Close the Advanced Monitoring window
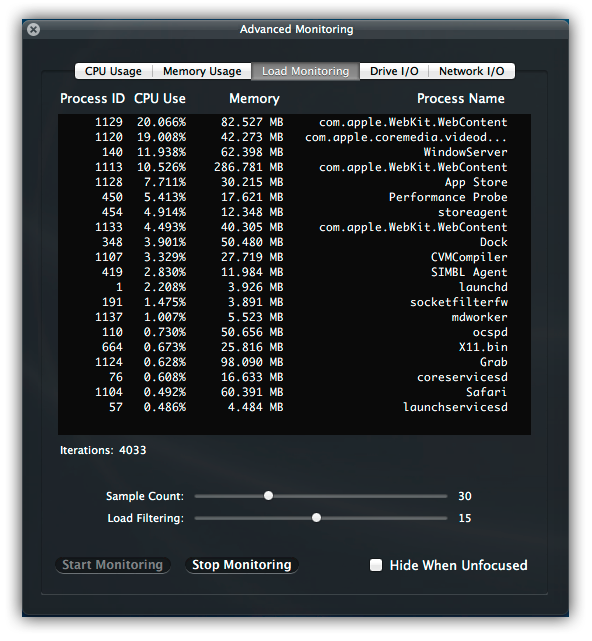This screenshot has height=641, width=592. 33,29
